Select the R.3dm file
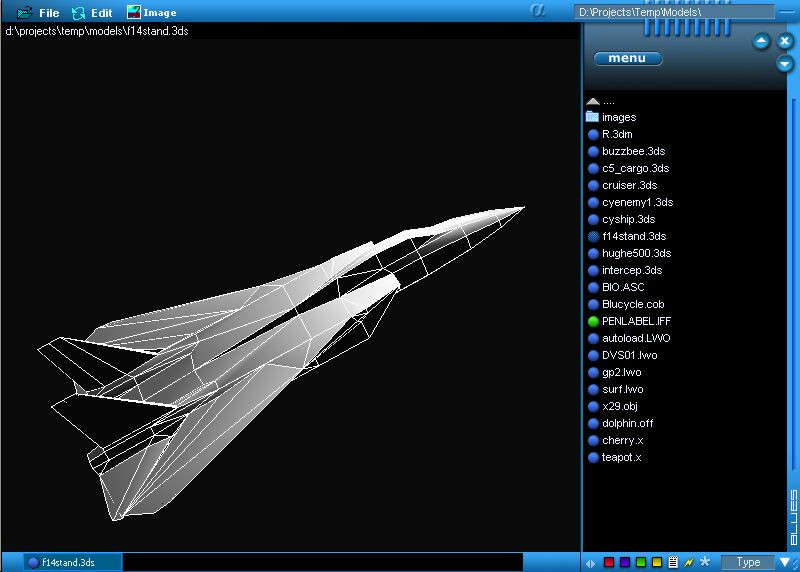 point(610,134)
